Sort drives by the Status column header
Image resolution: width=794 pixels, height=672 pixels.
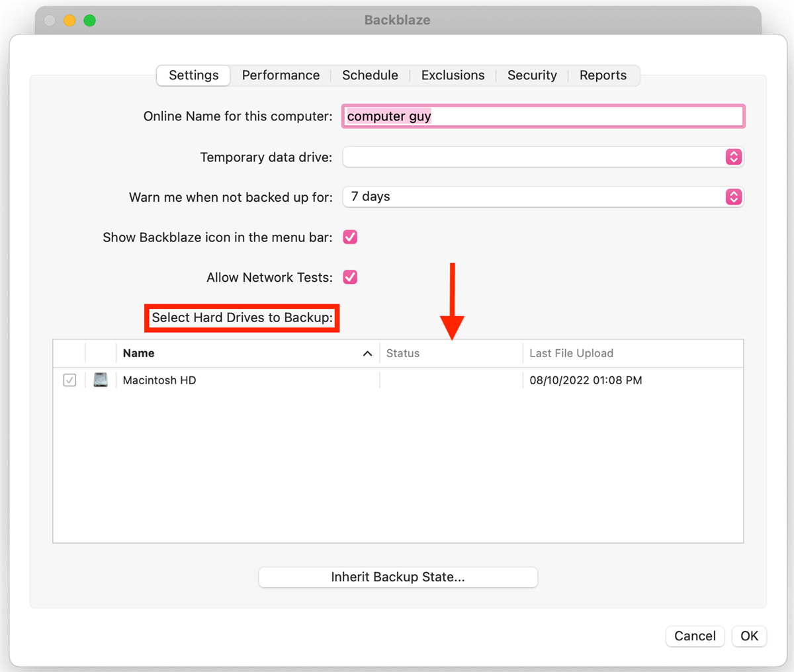point(451,353)
